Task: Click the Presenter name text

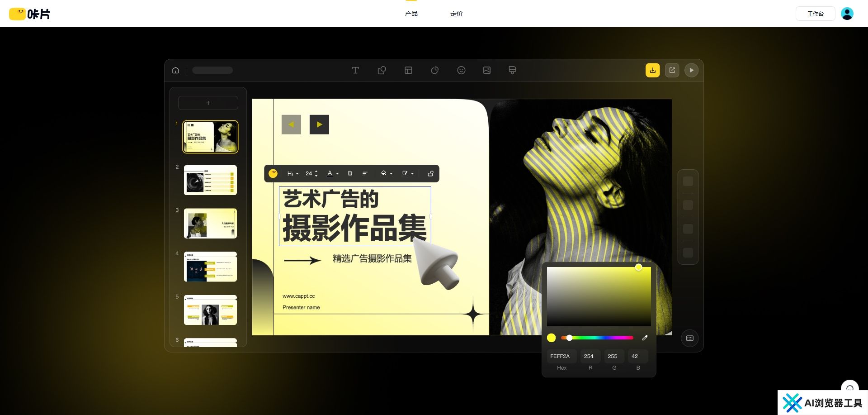Action: tap(301, 307)
